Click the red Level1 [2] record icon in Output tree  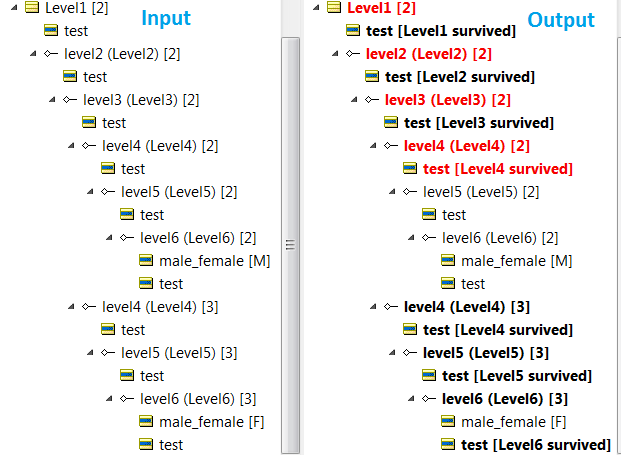coord(334,8)
